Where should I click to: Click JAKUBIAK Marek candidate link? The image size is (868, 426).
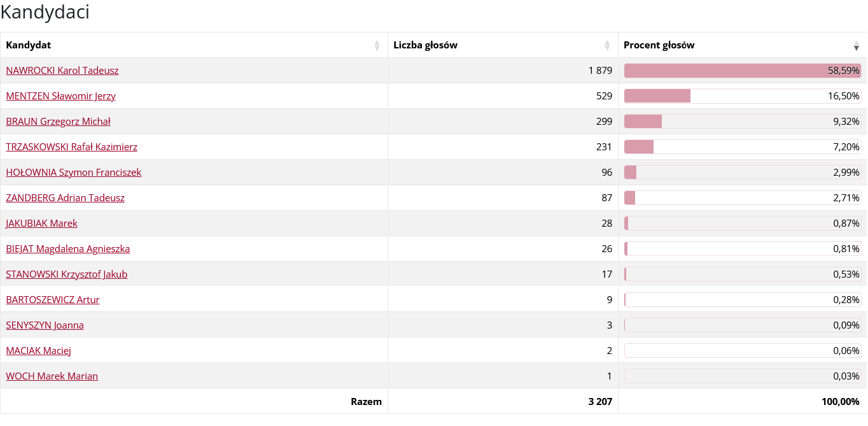tap(41, 224)
